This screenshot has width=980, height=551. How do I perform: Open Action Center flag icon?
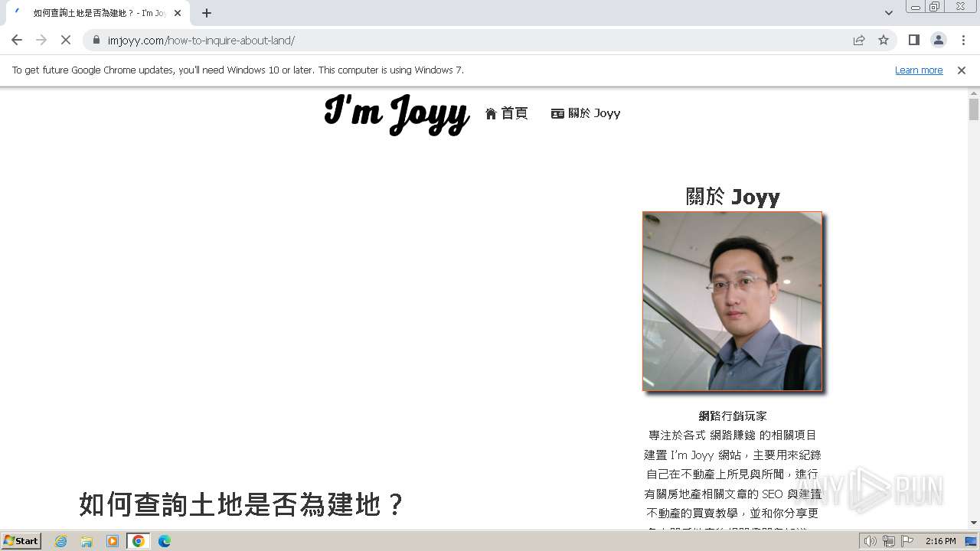click(x=907, y=541)
